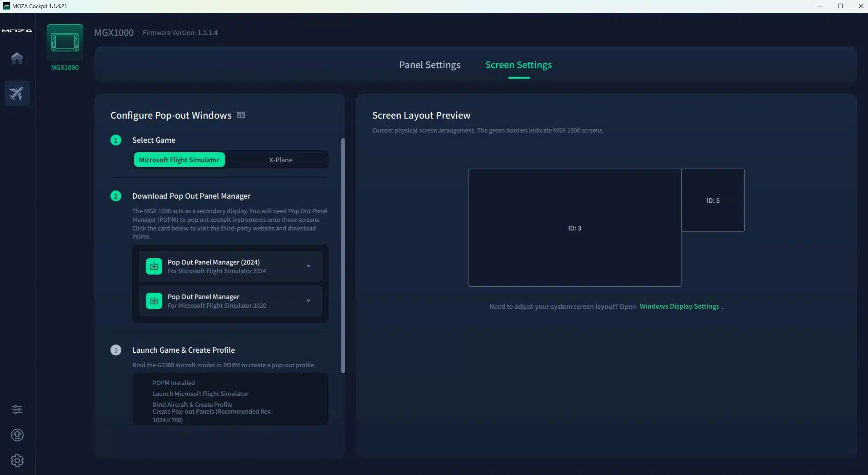Image resolution: width=868 pixels, height=475 pixels.
Task: Click the 'POPM Installed' checklist item
Action: click(x=174, y=383)
